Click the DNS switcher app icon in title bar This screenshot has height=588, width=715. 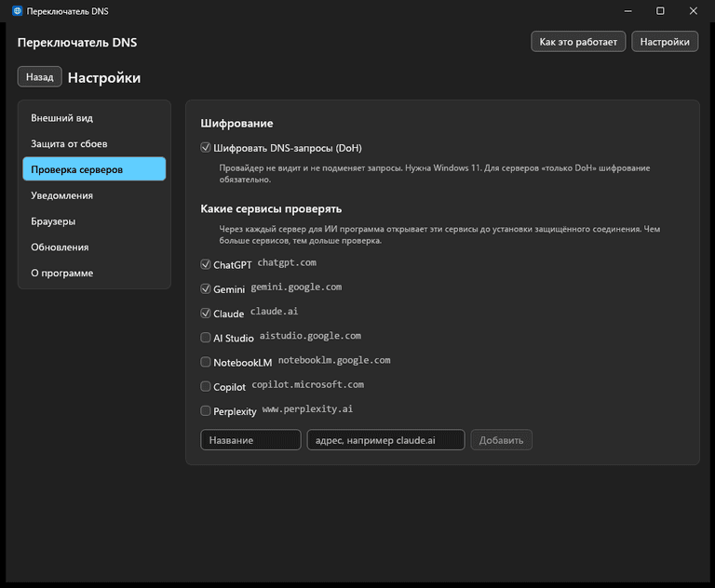pos(18,11)
